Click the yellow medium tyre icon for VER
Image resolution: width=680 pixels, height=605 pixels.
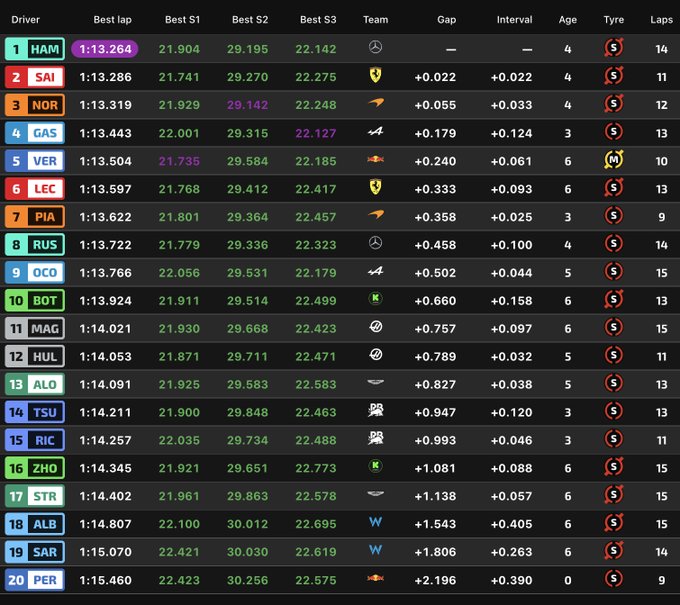click(x=614, y=160)
